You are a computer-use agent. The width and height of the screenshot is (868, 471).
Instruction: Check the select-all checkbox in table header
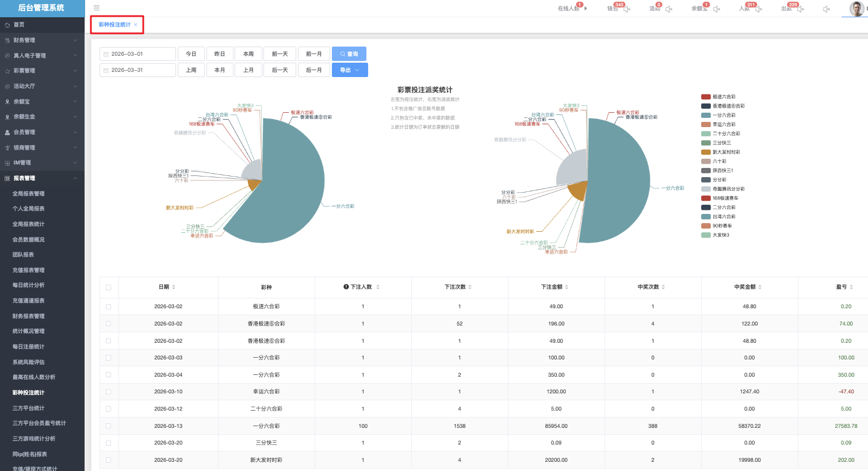coord(108,287)
